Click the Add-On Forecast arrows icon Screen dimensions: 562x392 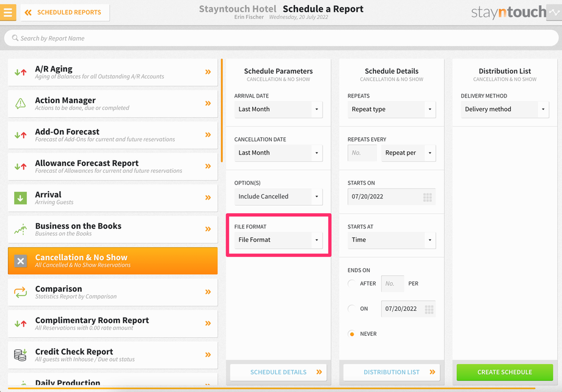(20, 135)
